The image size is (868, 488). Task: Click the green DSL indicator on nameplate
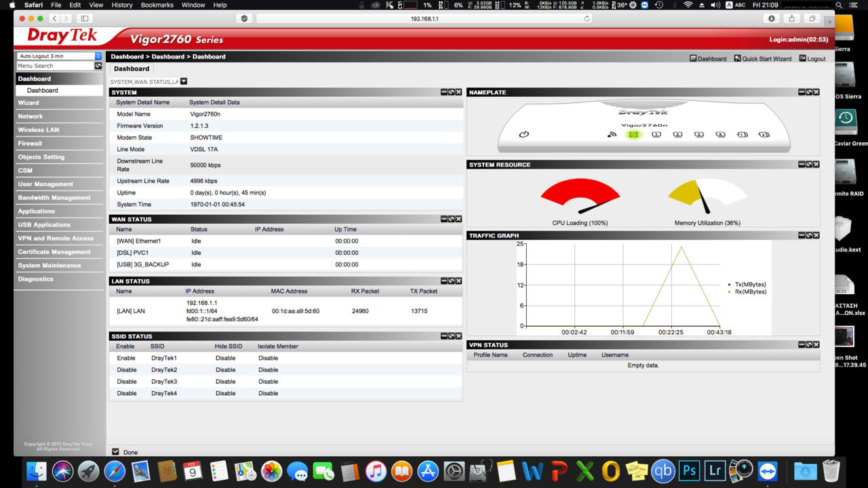(x=633, y=134)
